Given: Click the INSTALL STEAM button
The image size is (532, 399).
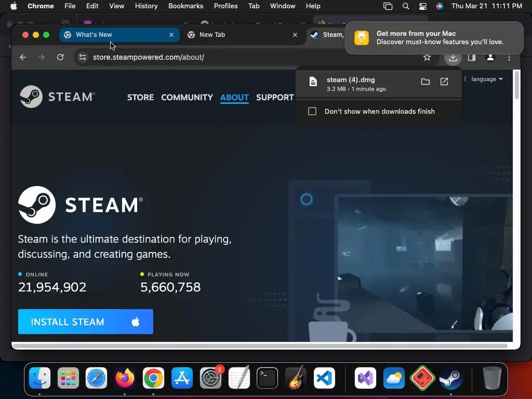Looking at the screenshot, I should coord(86,322).
